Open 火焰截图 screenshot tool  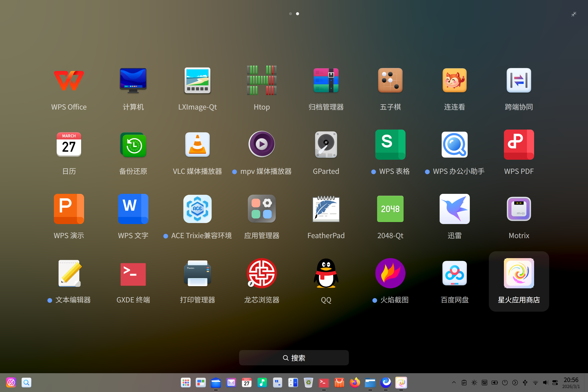click(x=390, y=273)
